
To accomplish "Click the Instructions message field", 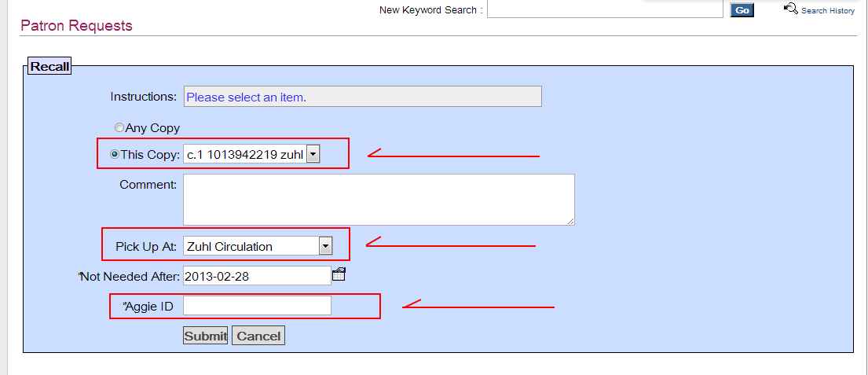I will click(363, 97).
